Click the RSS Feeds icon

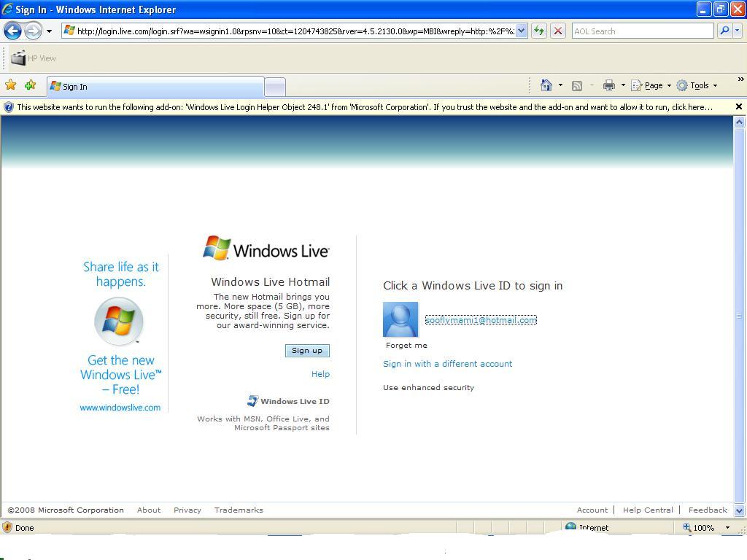click(x=577, y=86)
